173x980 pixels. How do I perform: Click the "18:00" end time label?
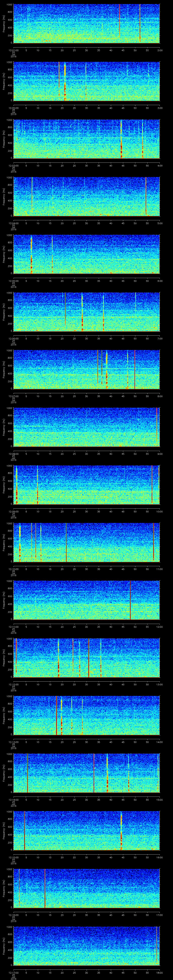coord(159,972)
